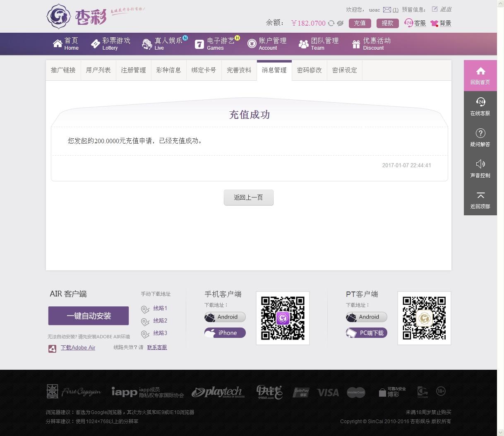
Task: Click the 提款 withdraw button
Action: coord(387,23)
